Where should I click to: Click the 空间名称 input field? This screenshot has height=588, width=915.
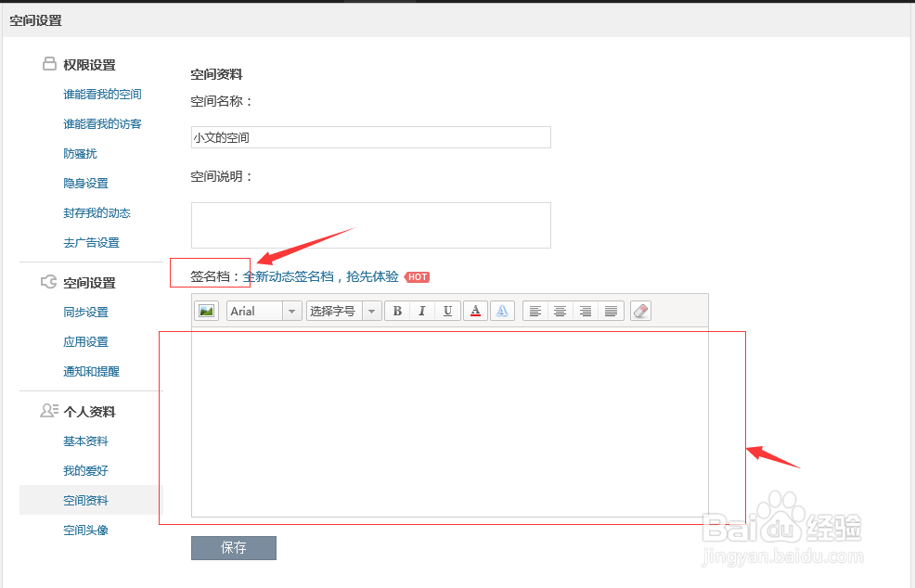370,137
